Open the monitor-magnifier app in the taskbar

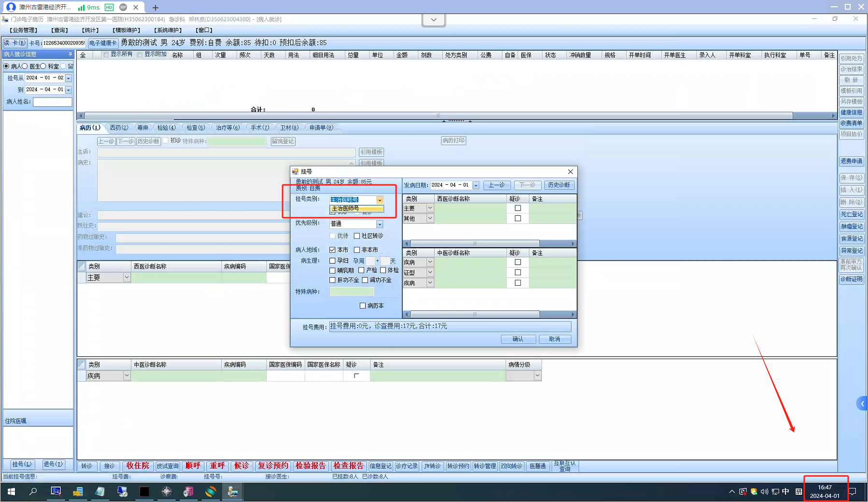click(56, 492)
